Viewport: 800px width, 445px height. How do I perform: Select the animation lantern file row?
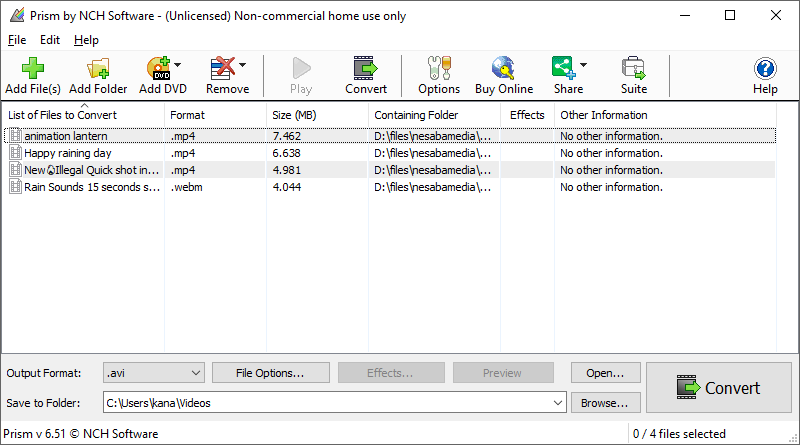[x=390, y=136]
